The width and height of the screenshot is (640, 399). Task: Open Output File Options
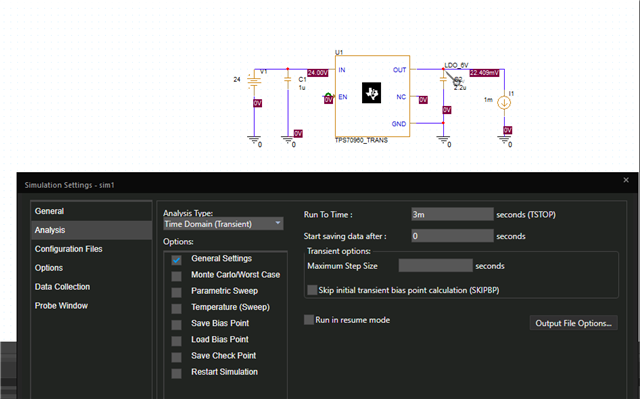pos(573,323)
